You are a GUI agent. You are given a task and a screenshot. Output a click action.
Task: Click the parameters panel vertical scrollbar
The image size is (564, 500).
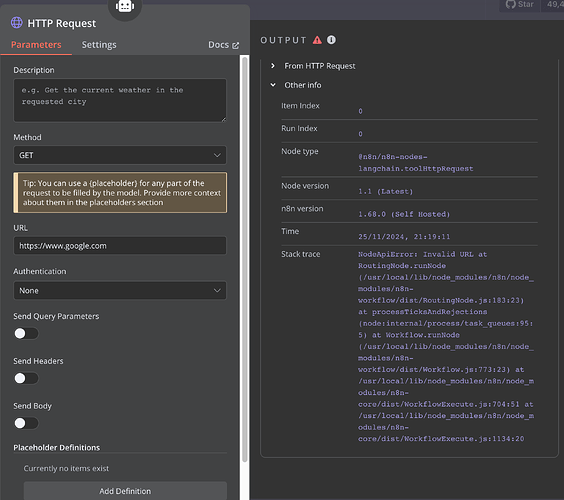pyautogui.click(x=245, y=259)
